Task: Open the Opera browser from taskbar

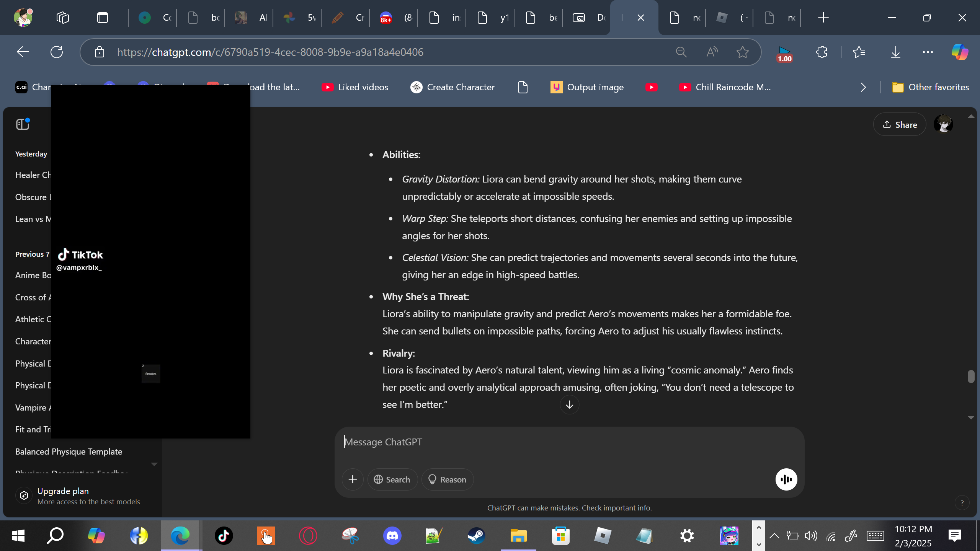Action: click(x=308, y=536)
